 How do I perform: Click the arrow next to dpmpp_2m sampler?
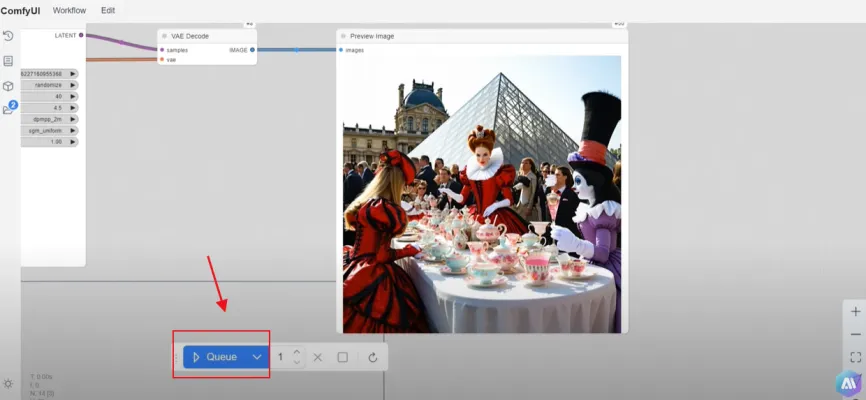tap(73, 119)
